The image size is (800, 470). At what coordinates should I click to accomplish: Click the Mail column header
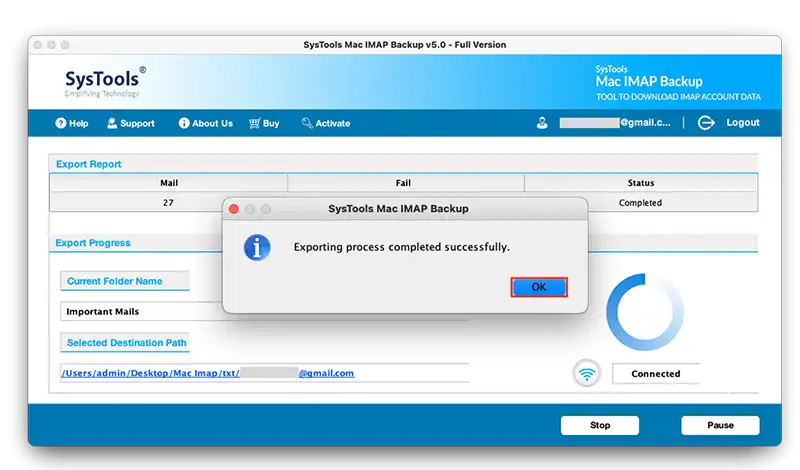[168, 183]
